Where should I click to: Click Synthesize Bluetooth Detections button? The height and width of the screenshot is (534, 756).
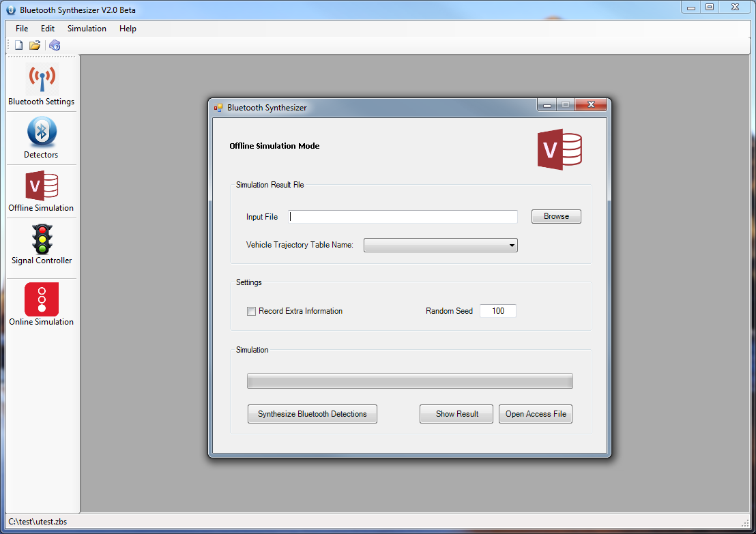click(x=312, y=414)
